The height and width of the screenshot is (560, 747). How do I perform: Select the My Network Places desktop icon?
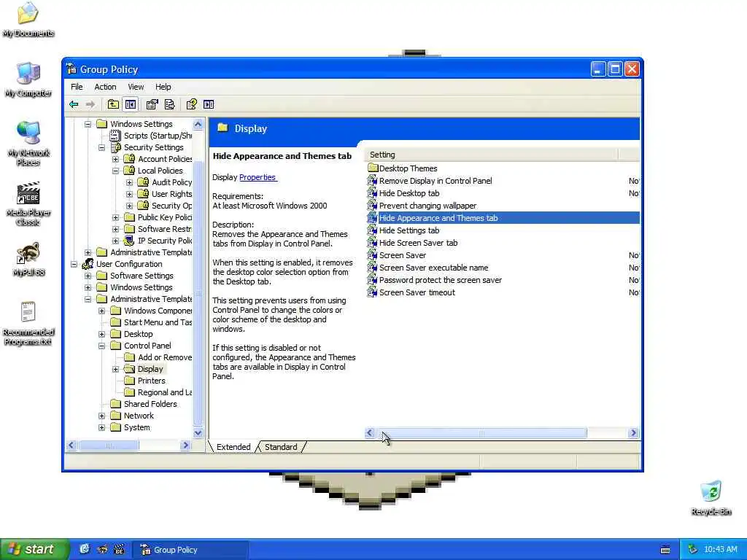coord(28,144)
